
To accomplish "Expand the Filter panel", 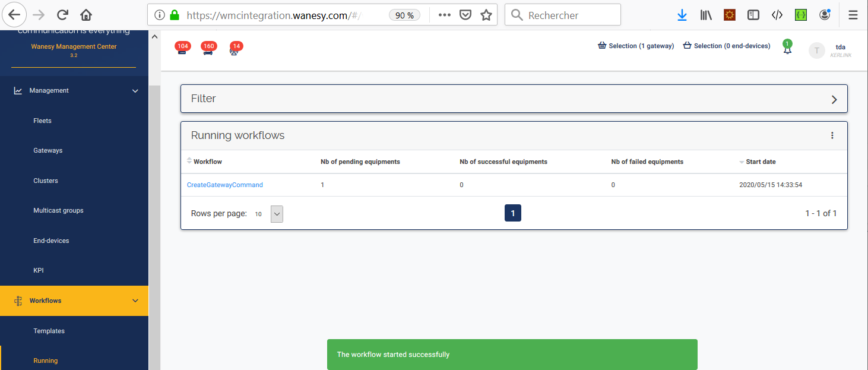I will coord(834,99).
